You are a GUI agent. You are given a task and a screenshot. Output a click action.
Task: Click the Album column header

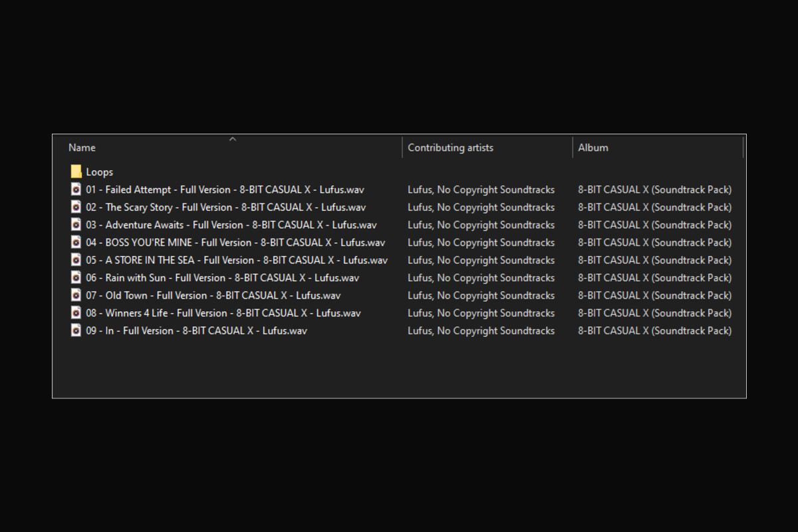coord(593,148)
